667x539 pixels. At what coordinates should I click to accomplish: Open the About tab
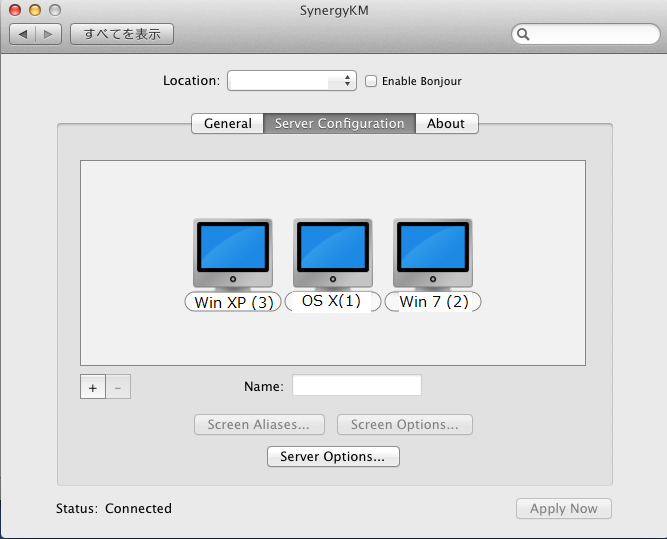447,123
